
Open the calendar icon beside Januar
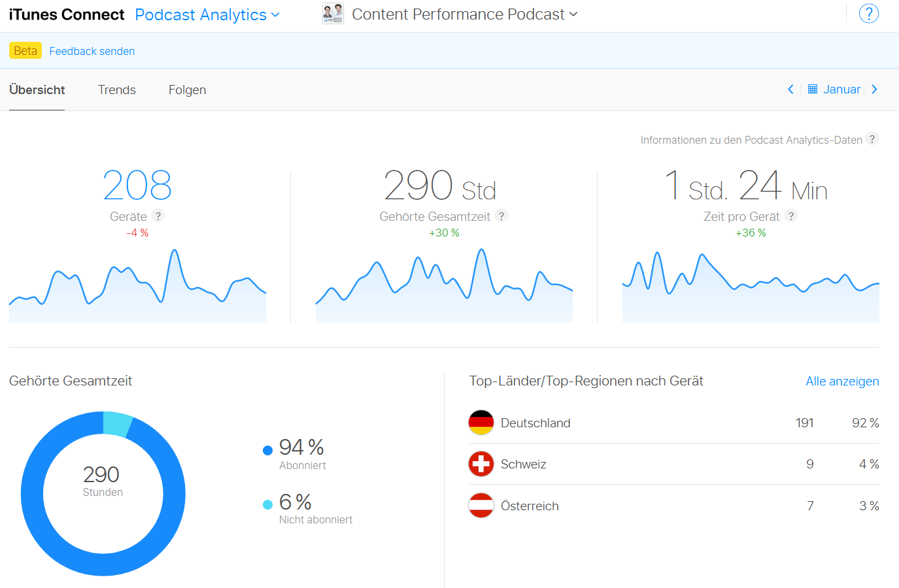813,90
